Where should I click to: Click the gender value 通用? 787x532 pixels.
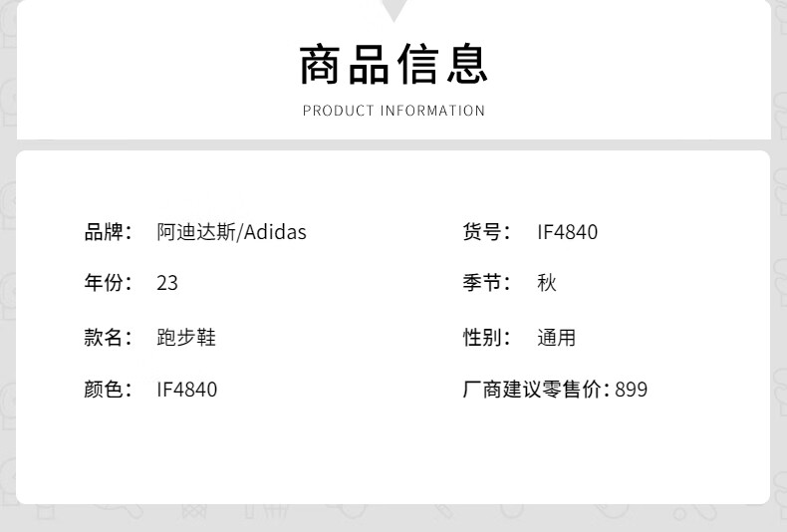pyautogui.click(x=556, y=338)
